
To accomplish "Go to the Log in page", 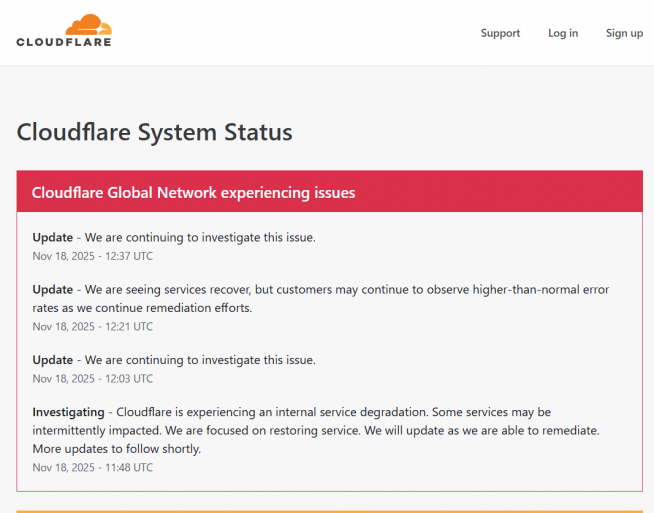I will point(562,33).
